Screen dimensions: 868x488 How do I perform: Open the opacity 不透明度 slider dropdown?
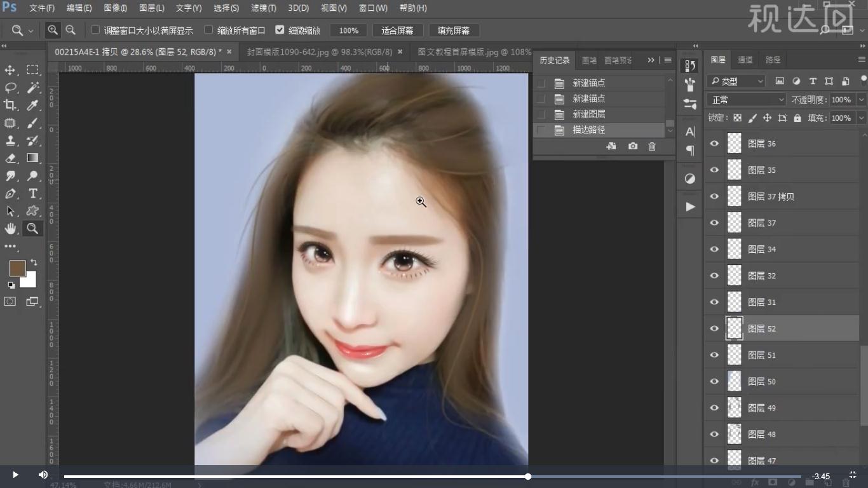[x=862, y=100]
